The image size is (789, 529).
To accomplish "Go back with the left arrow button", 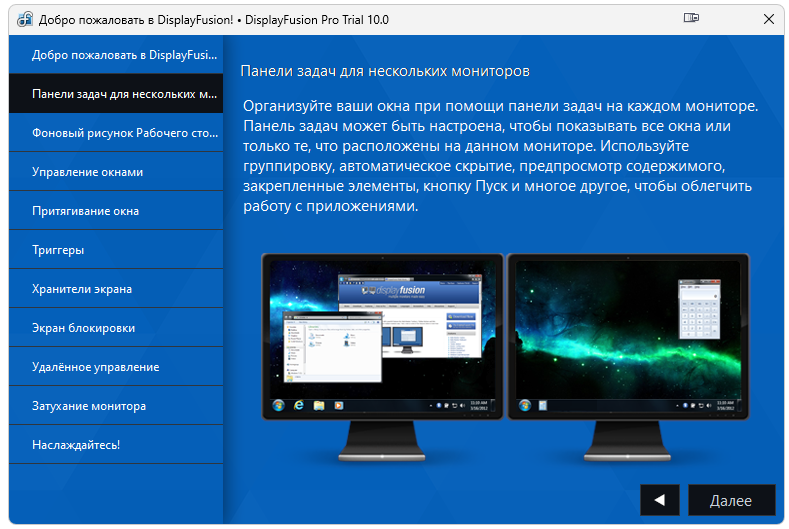I will 660,500.
